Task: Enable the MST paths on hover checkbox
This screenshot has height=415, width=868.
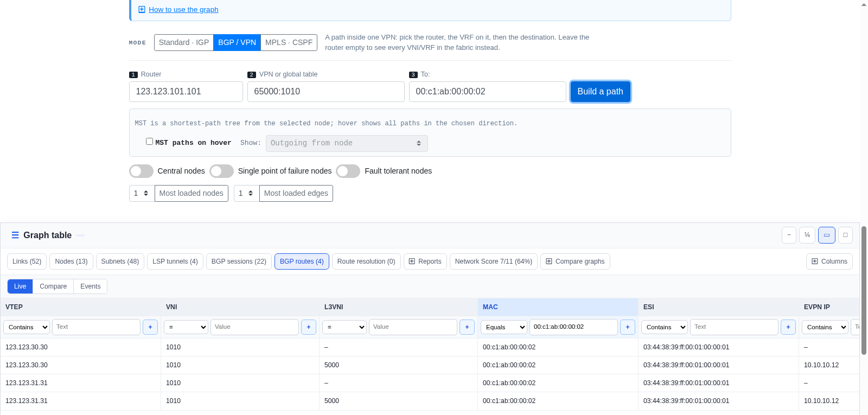Action: click(149, 142)
